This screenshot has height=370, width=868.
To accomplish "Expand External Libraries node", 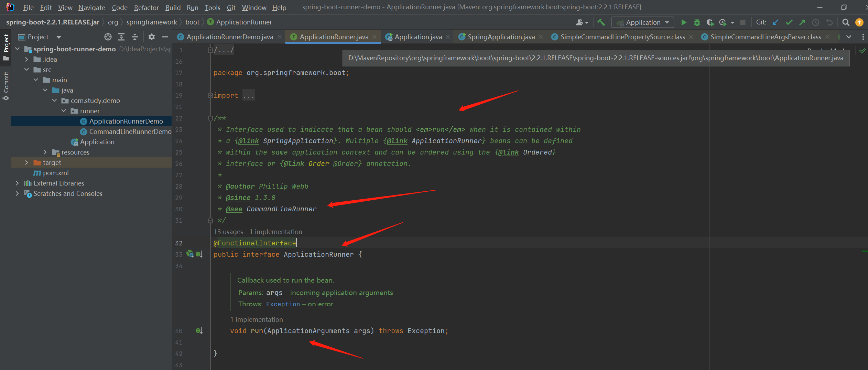I will pyautogui.click(x=17, y=183).
